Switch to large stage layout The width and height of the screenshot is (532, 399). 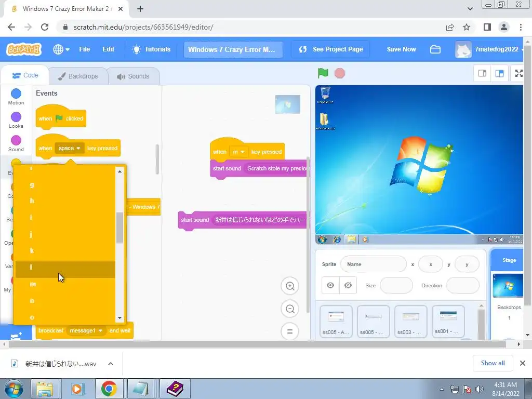pyautogui.click(x=499, y=73)
